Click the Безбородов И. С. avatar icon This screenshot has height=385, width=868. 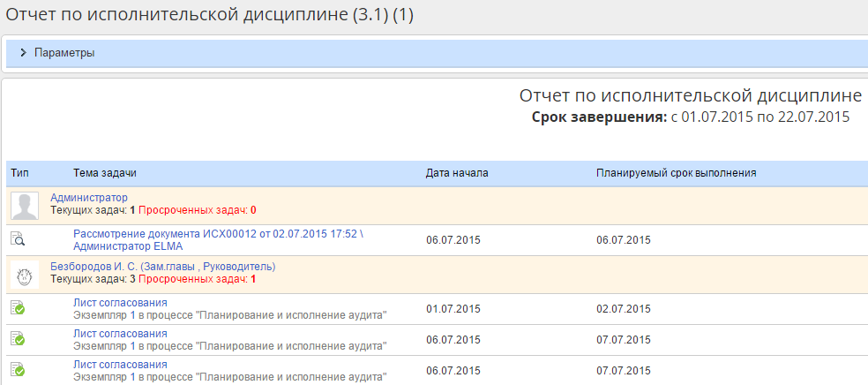tap(24, 275)
